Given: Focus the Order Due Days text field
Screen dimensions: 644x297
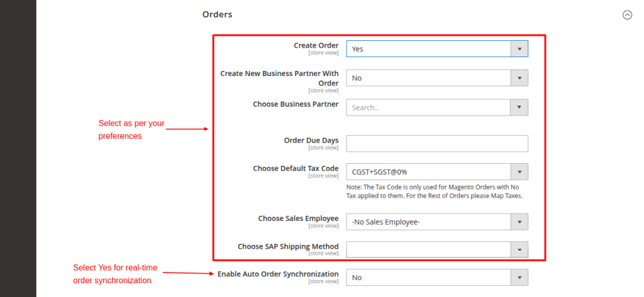Looking at the screenshot, I should 436,144.
